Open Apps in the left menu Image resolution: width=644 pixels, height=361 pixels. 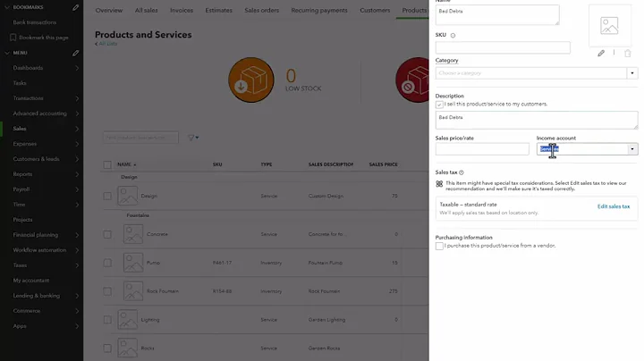[20, 326]
